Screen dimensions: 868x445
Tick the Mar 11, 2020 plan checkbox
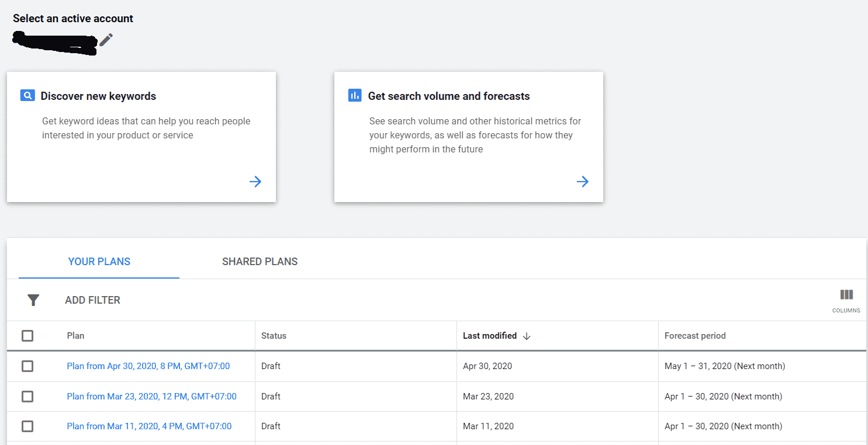tap(27, 426)
